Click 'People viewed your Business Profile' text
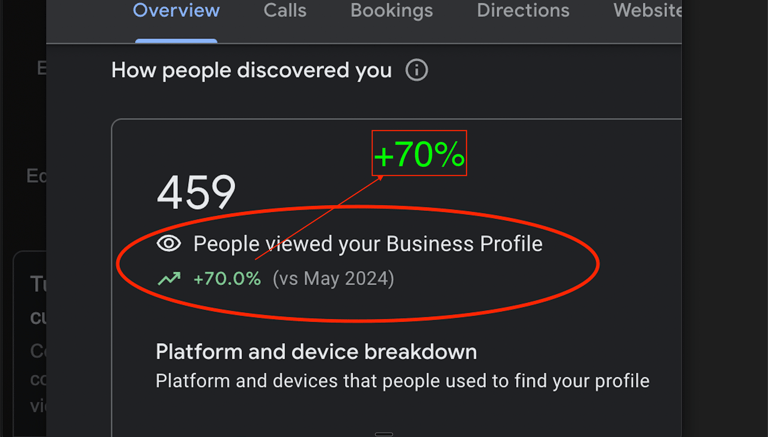Screen dimensions: 768x437 coord(368,244)
